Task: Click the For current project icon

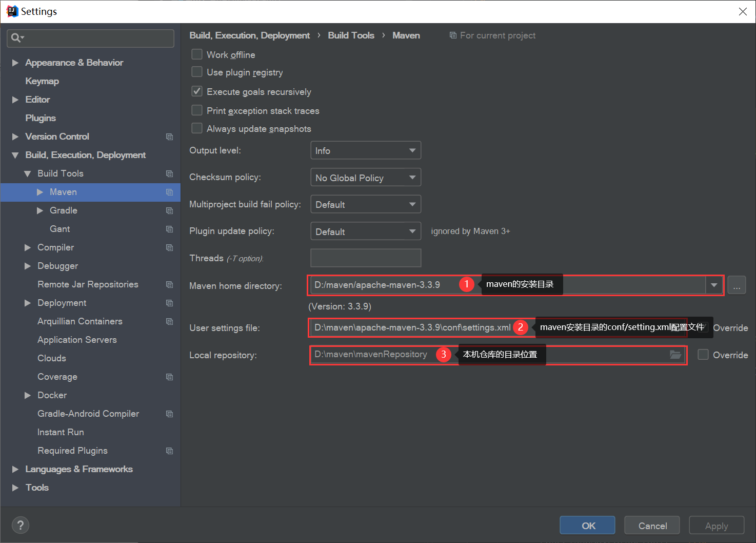Action: pos(453,35)
